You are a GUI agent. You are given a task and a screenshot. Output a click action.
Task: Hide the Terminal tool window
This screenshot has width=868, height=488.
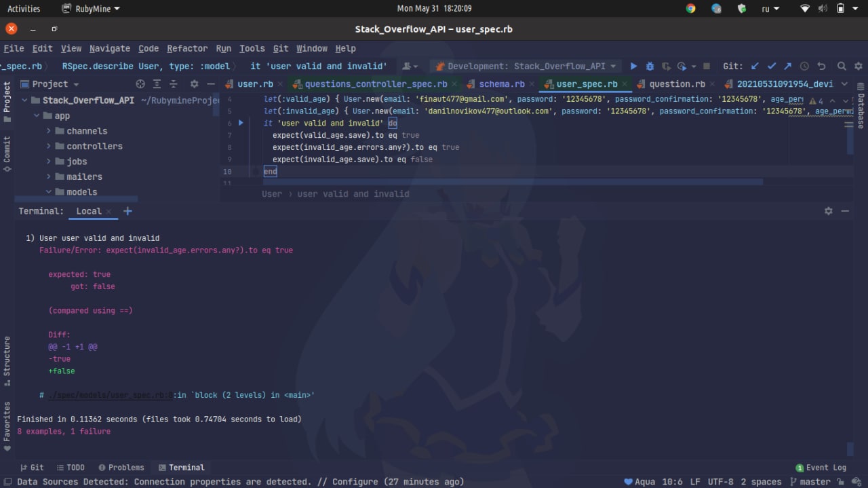(845, 211)
